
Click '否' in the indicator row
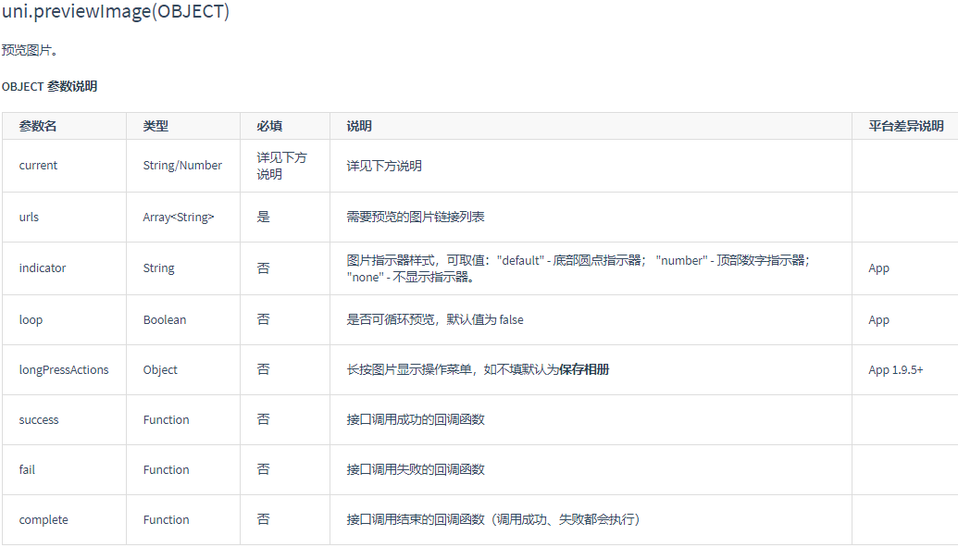[x=263, y=268]
